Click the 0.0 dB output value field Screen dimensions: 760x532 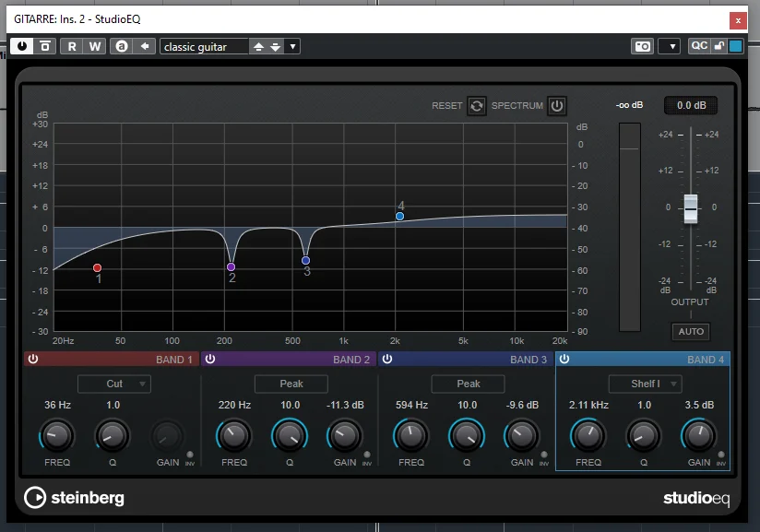(x=691, y=105)
